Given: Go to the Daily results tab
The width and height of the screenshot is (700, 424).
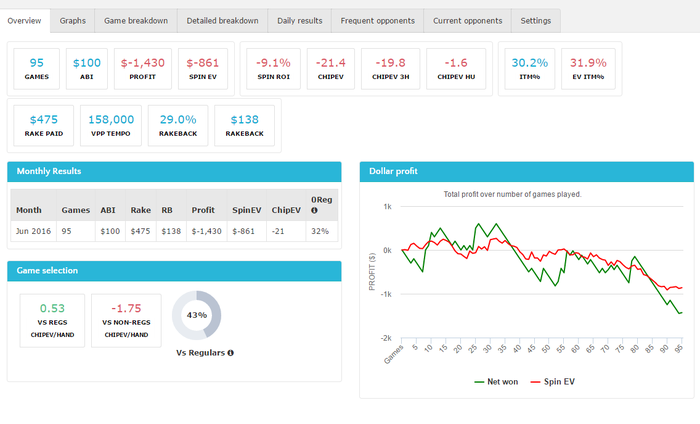Looking at the screenshot, I should (x=300, y=21).
